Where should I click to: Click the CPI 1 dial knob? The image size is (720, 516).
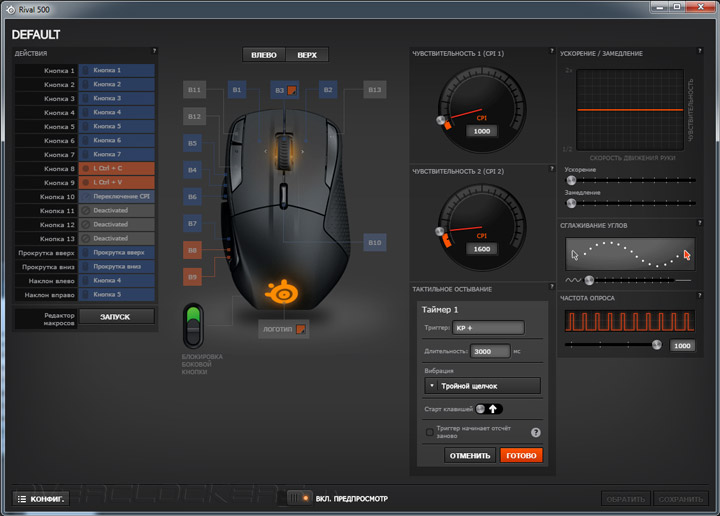coord(441,120)
